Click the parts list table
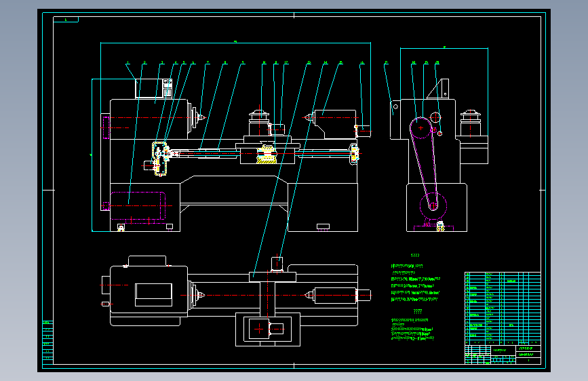Image resolution: width=588 pixels, height=381 pixels. click(503, 308)
